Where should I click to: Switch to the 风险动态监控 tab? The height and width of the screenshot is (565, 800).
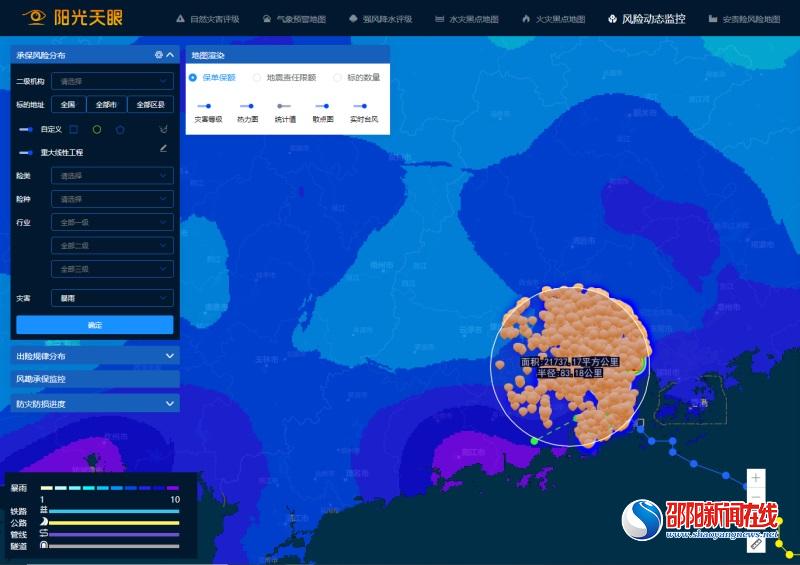647,19
